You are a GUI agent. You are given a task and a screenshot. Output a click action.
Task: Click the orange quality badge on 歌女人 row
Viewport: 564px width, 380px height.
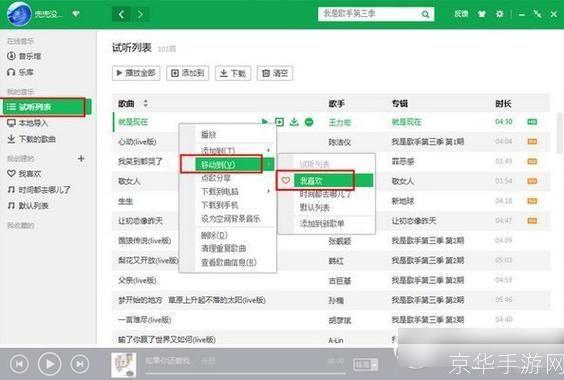(532, 181)
